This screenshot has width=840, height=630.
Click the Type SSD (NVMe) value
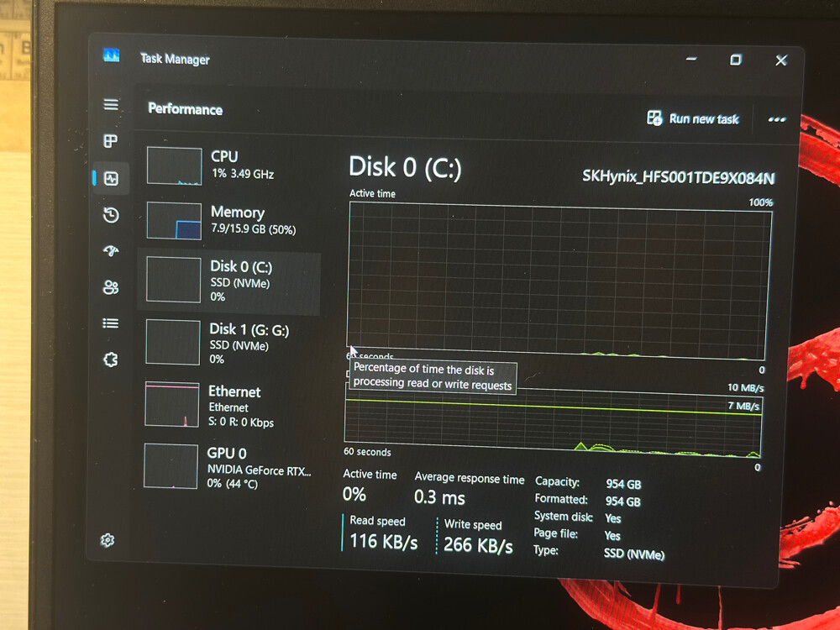633,554
